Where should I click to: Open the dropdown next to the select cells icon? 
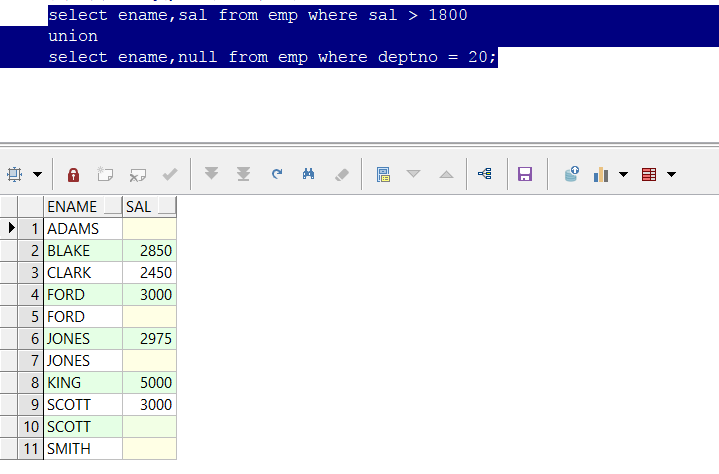(38, 174)
